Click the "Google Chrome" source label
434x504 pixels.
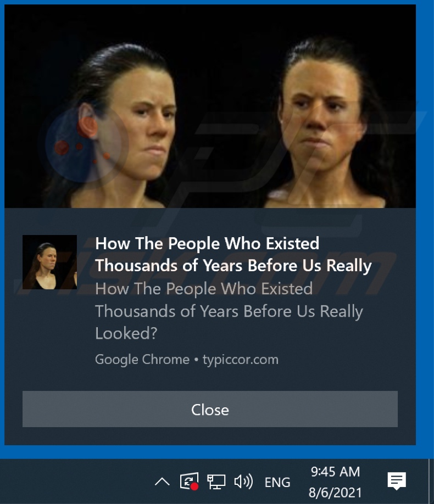[x=142, y=360]
